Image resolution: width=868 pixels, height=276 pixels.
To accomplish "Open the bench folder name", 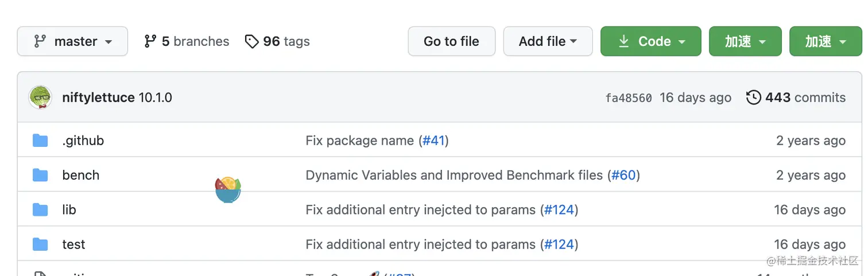I will pos(81,175).
